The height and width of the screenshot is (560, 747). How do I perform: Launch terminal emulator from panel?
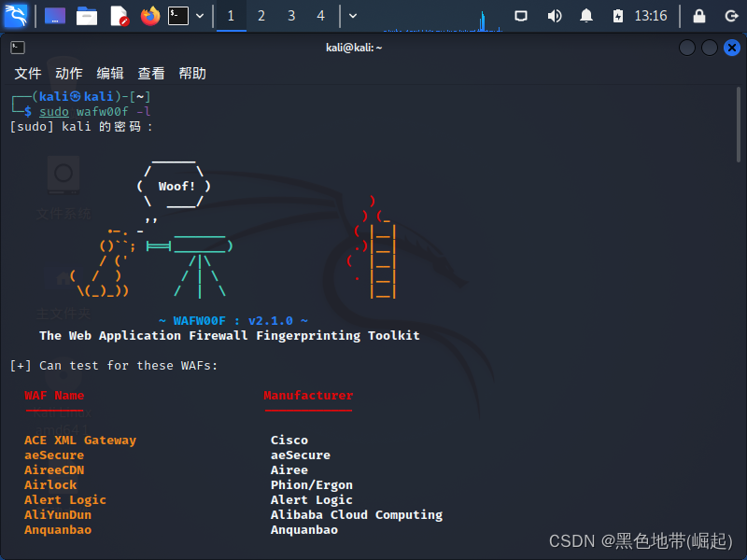178,16
